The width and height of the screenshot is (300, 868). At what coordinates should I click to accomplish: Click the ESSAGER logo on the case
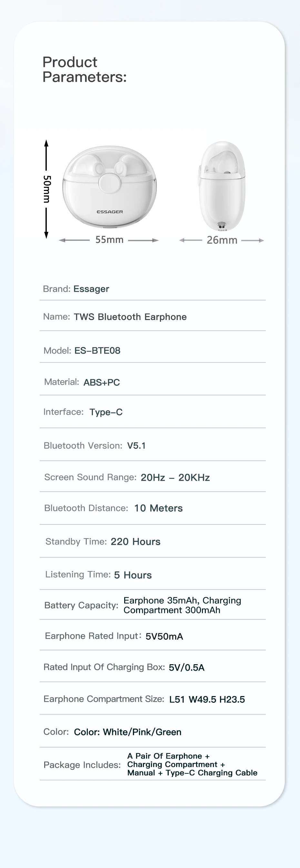point(110,212)
